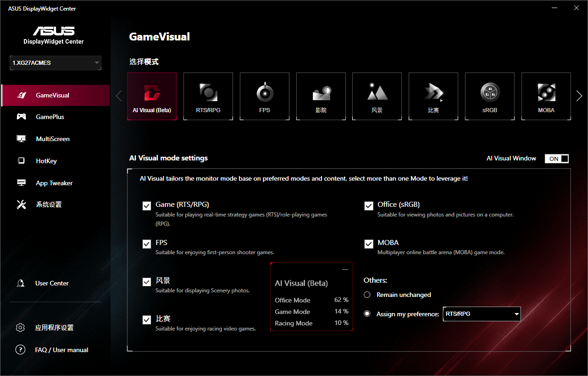Expand the 1.XG27ACMES monitor dropdown
Image resolution: width=588 pixels, height=376 pixels.
click(x=56, y=63)
